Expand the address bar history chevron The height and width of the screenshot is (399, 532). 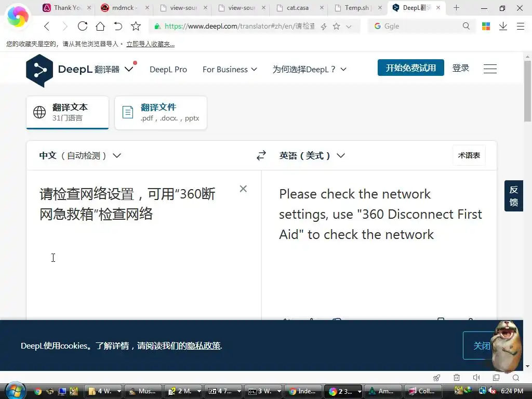tap(349, 26)
